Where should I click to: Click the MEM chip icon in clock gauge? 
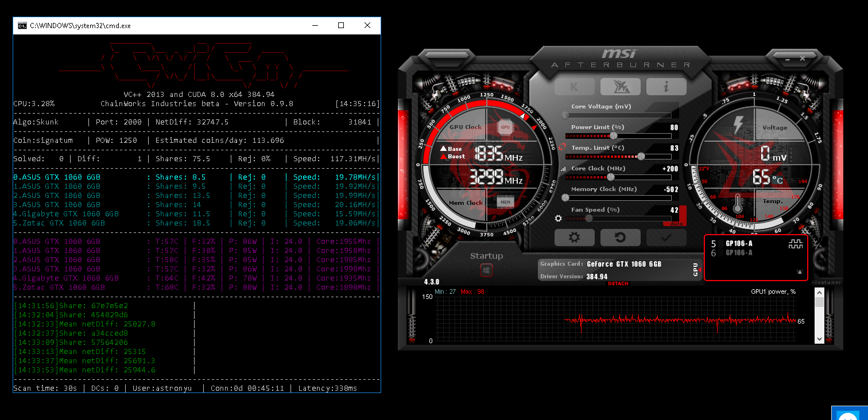tap(505, 202)
